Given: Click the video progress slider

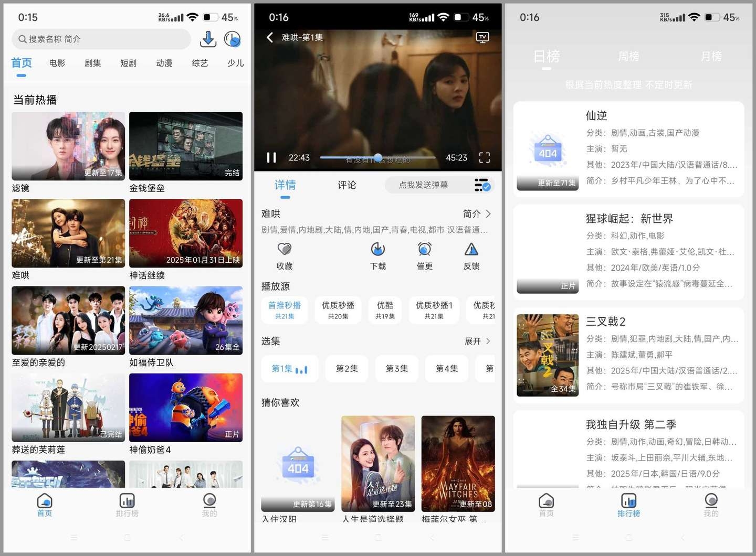Looking at the screenshot, I should 378,157.
